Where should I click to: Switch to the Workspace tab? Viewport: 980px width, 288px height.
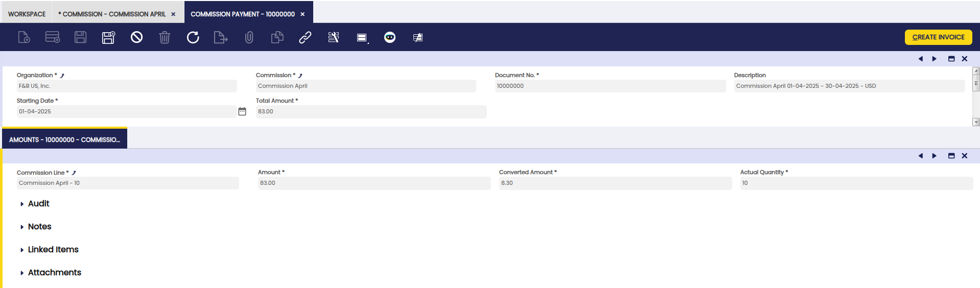point(27,14)
